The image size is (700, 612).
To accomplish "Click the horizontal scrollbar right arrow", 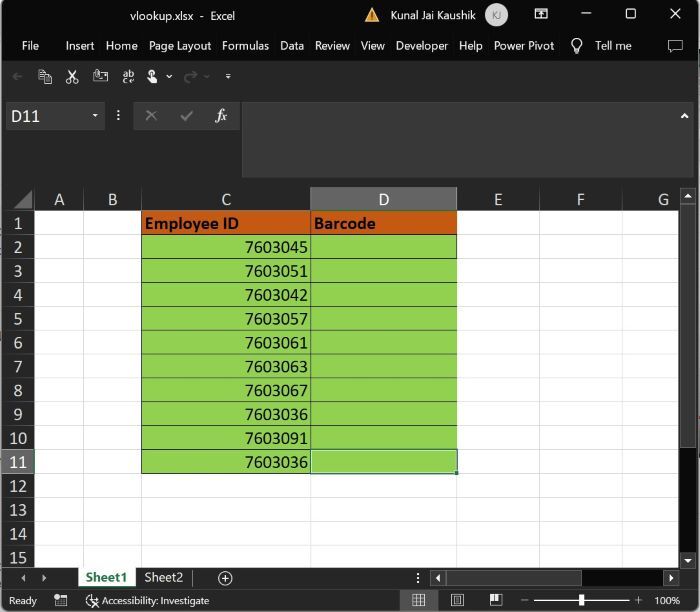I will [x=671, y=578].
